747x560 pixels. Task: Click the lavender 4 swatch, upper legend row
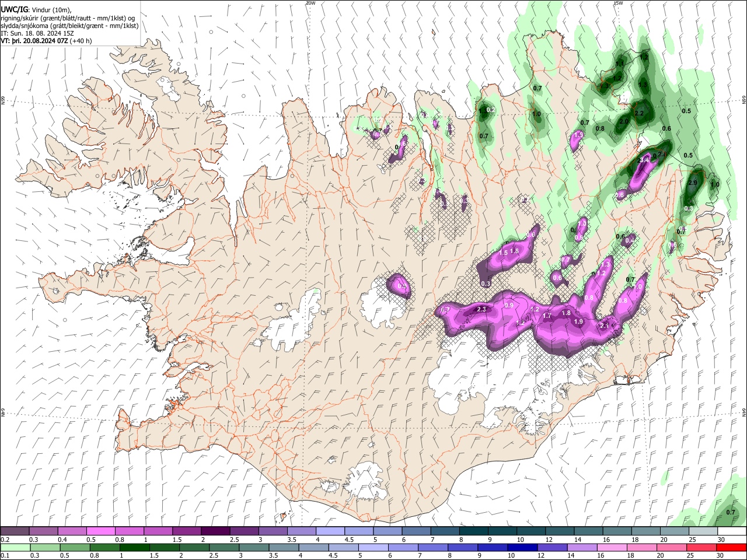[x=330, y=531]
